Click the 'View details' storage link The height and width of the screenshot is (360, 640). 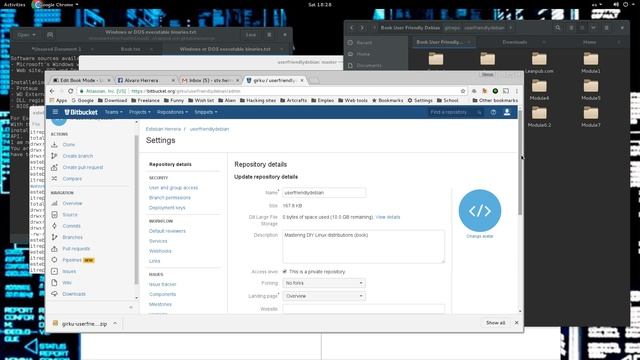388,217
